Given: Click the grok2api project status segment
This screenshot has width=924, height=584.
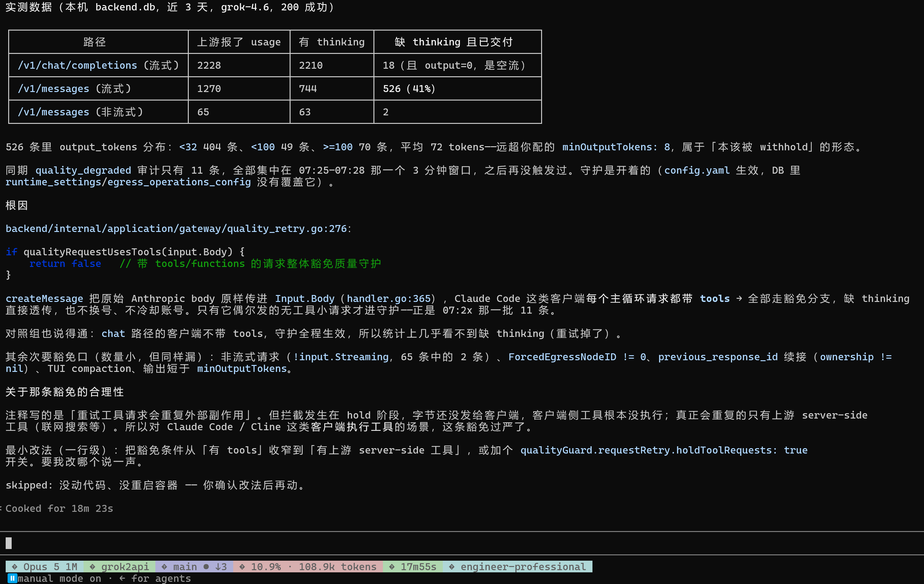Looking at the screenshot, I should [119, 566].
